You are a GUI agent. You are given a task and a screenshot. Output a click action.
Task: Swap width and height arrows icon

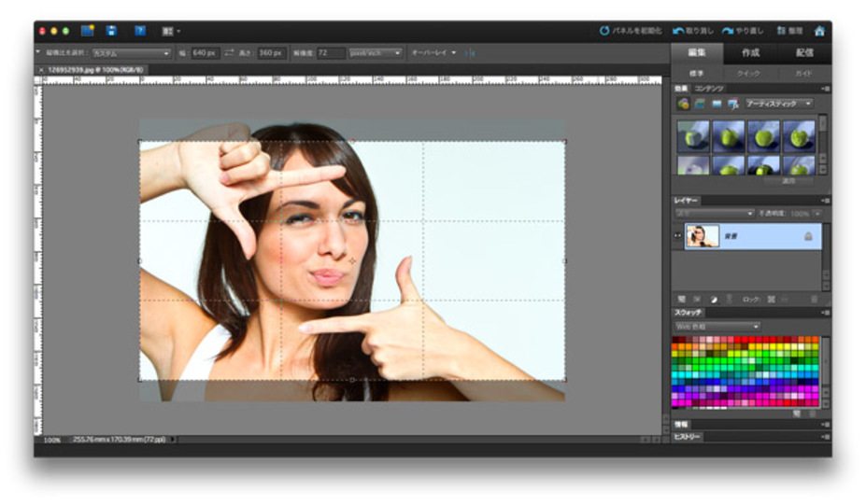tap(229, 52)
